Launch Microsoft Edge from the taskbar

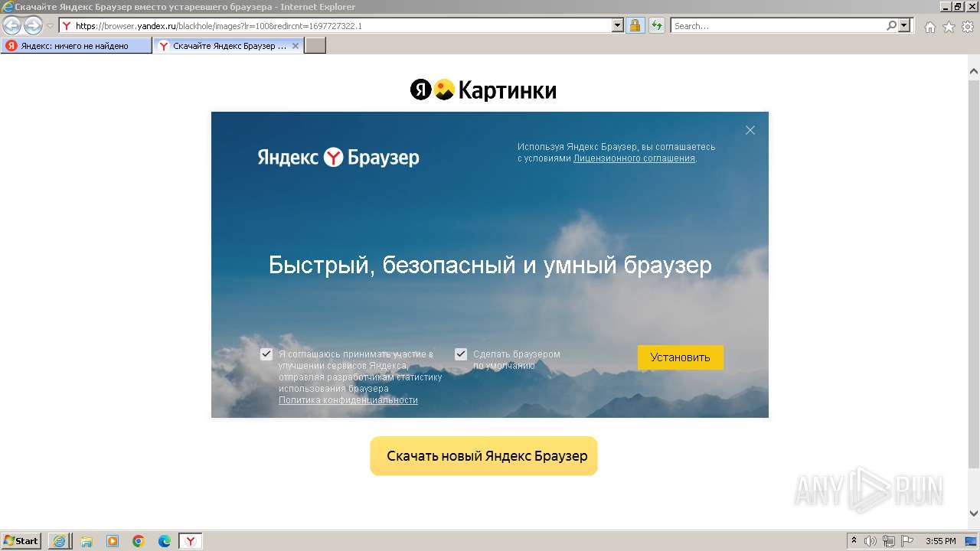tap(165, 541)
